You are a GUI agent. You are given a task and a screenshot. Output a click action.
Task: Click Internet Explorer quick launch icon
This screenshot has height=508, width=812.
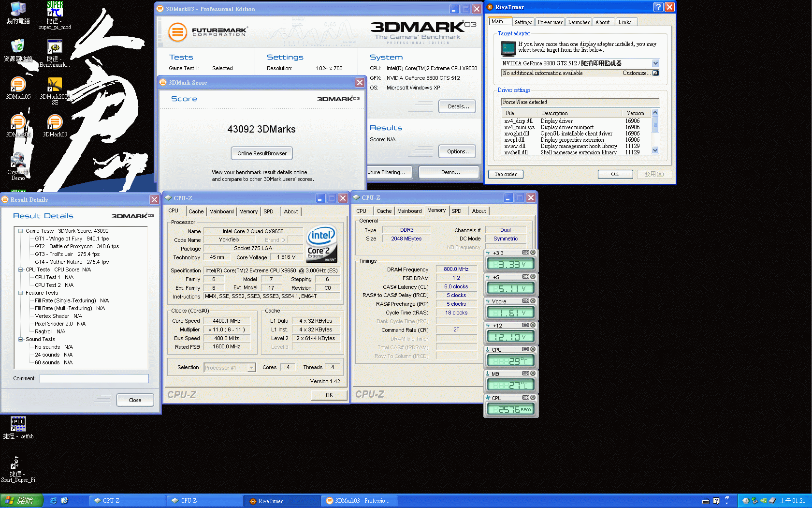[x=54, y=501]
